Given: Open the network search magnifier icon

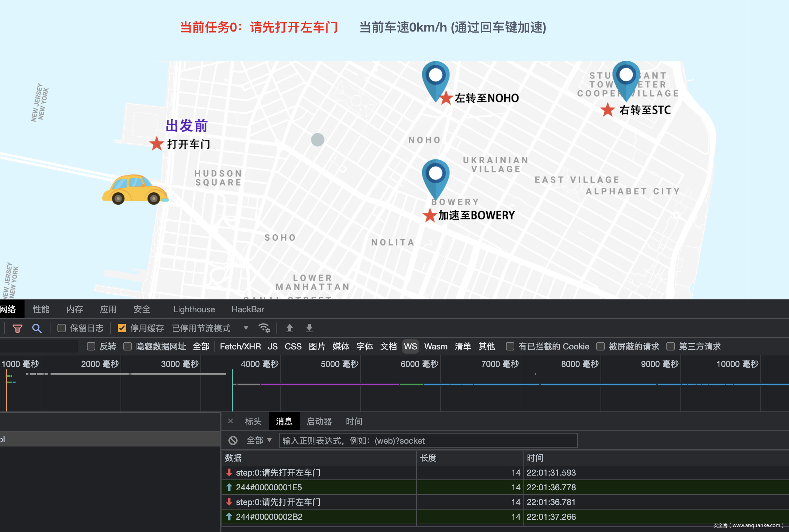Looking at the screenshot, I should pyautogui.click(x=37, y=328).
